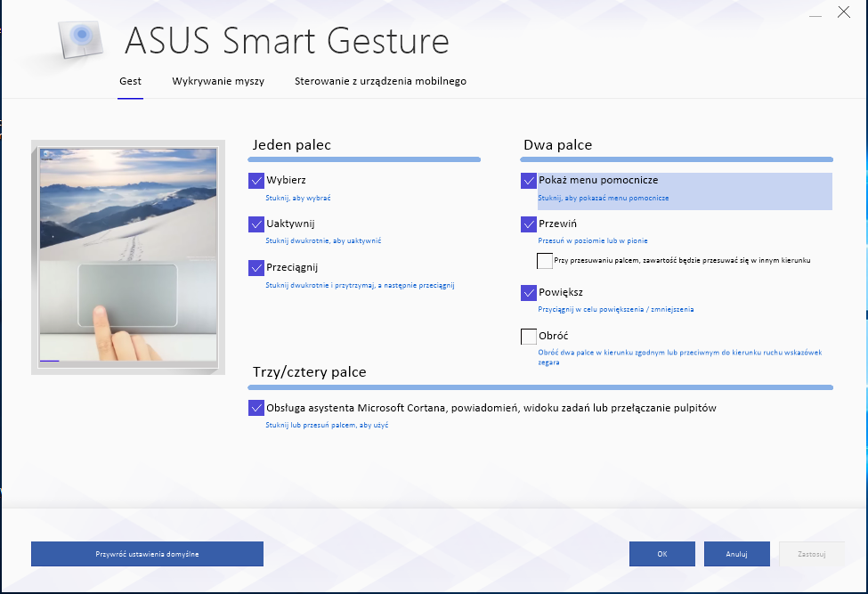The image size is (868, 594).
Task: Toggle the Przewiń checkbox off
Action: point(529,224)
